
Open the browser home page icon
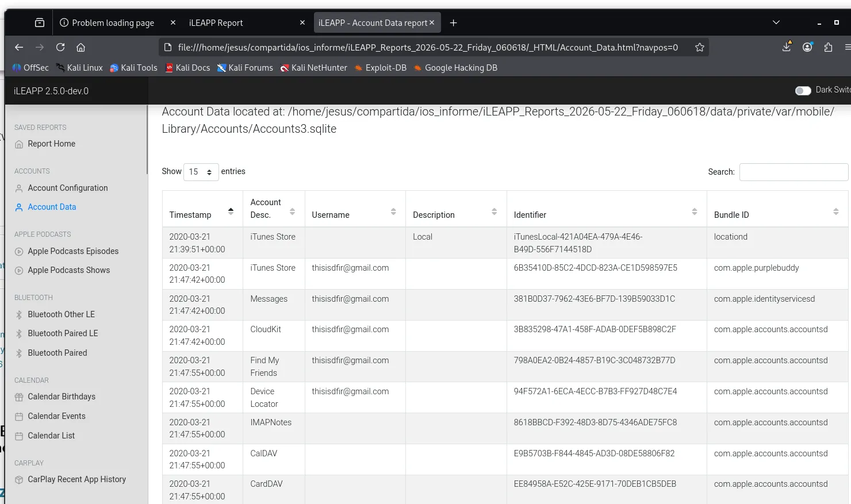point(81,47)
